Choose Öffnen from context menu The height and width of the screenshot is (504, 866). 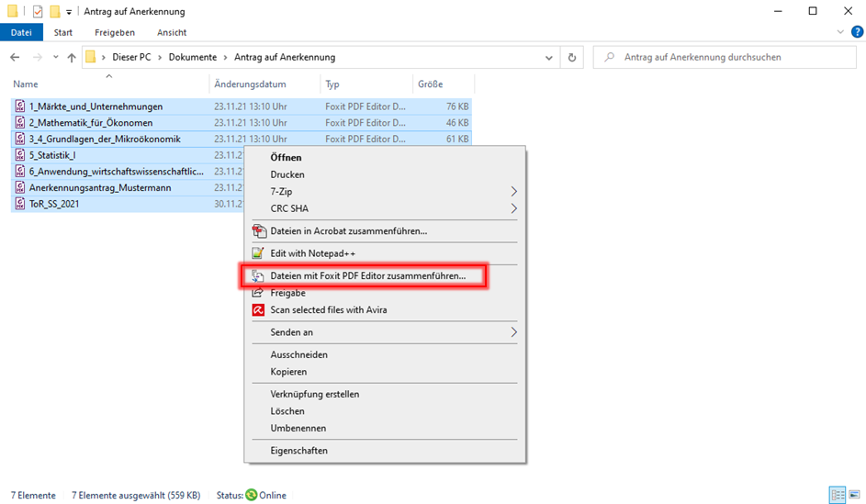point(286,157)
